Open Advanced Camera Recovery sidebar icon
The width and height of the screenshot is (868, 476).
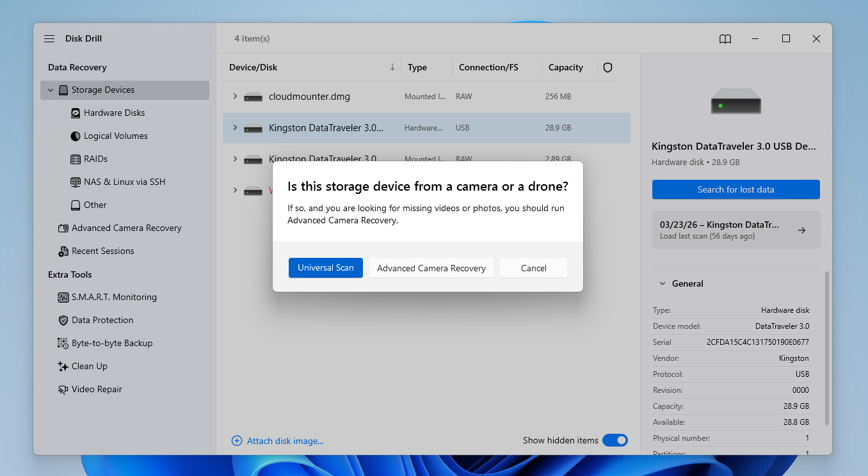(63, 228)
